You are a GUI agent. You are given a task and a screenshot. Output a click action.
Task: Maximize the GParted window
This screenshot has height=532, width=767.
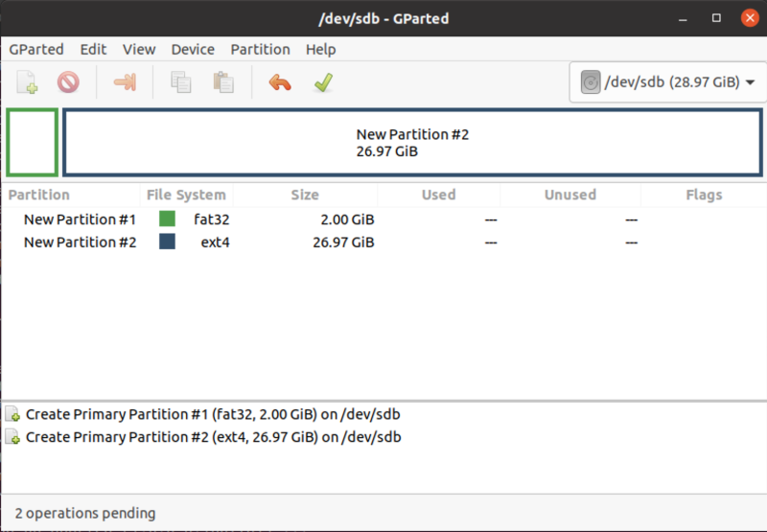point(716,18)
